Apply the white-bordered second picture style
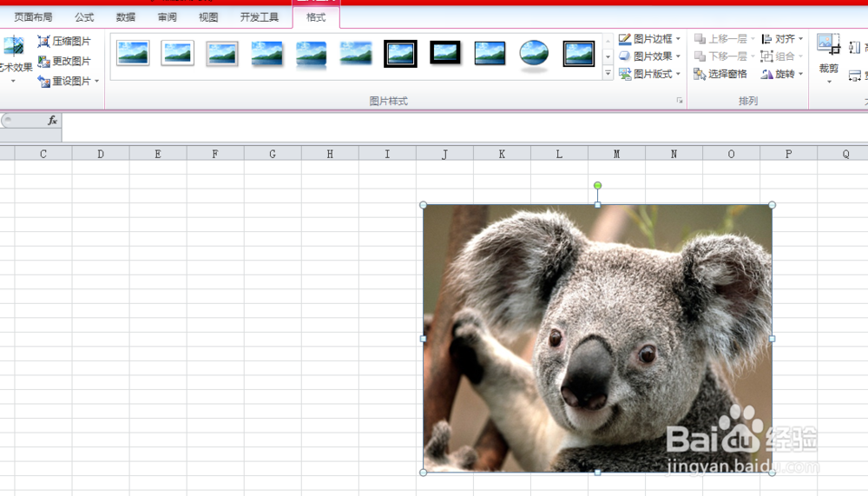This screenshot has height=496, width=868. (178, 54)
